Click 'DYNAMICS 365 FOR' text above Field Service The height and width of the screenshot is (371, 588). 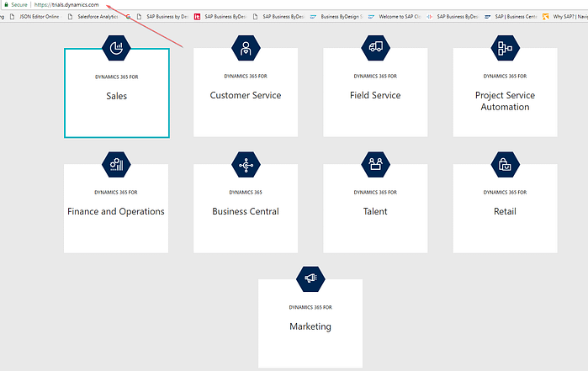[x=375, y=77]
